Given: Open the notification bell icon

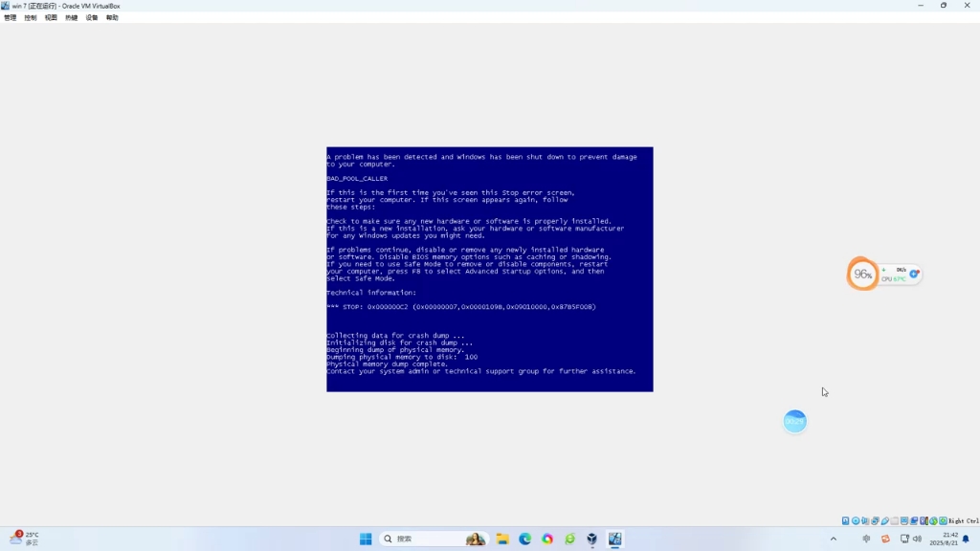Looking at the screenshot, I should coord(967,539).
